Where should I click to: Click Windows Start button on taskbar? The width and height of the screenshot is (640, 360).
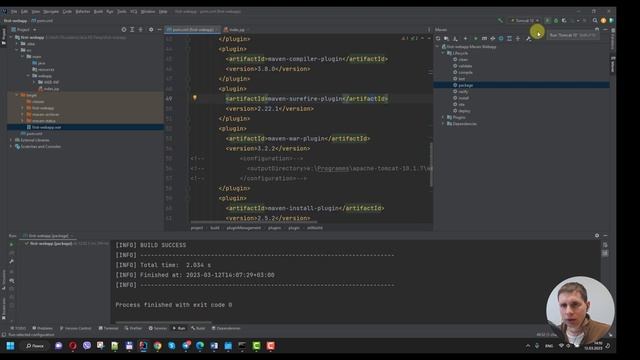(10, 346)
